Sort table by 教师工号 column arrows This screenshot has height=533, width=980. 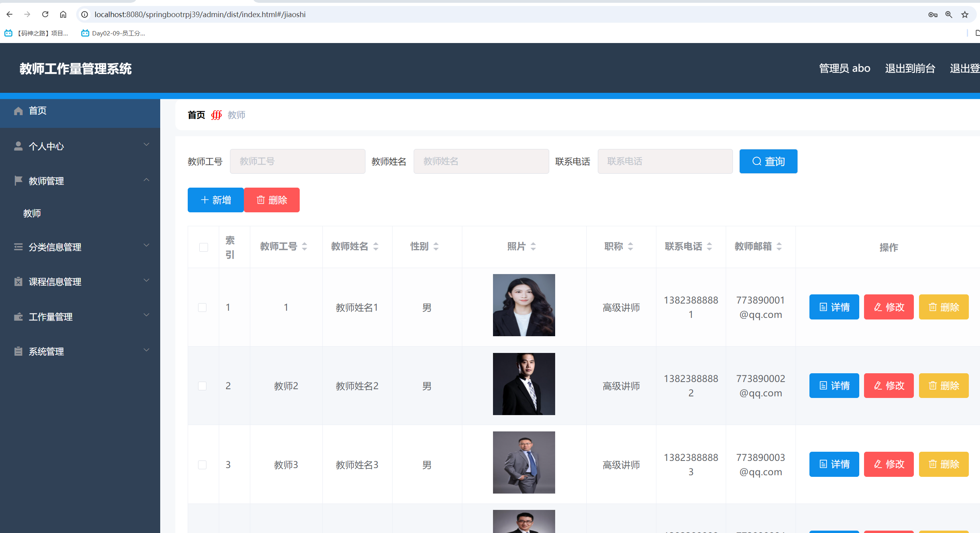point(304,247)
